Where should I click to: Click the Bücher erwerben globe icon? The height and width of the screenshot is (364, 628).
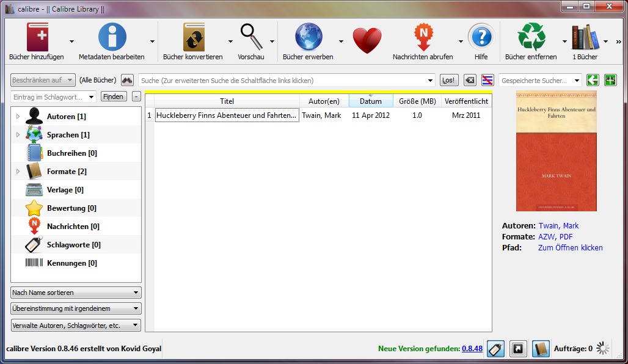(309, 37)
